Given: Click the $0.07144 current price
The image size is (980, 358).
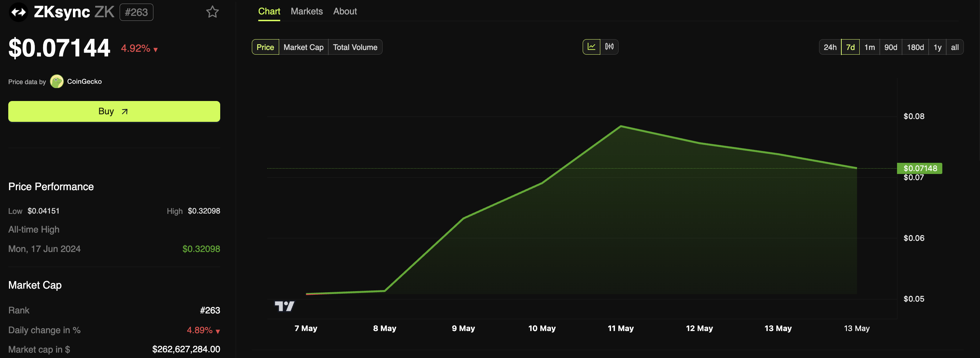Looking at the screenshot, I should [x=59, y=48].
